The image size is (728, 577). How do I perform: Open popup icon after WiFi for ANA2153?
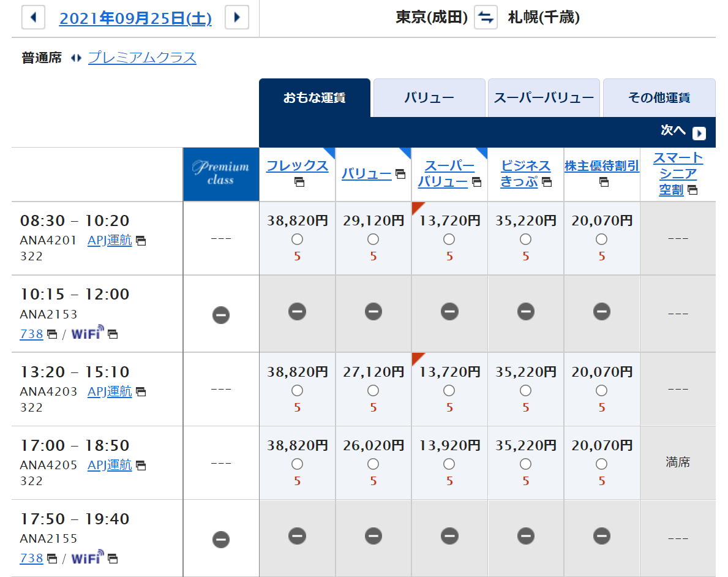113,334
